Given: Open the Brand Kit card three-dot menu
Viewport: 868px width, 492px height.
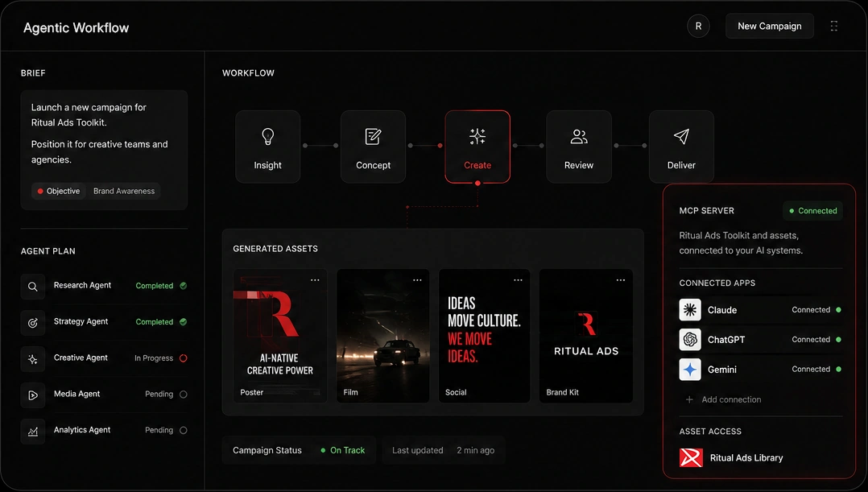Looking at the screenshot, I should pos(621,280).
